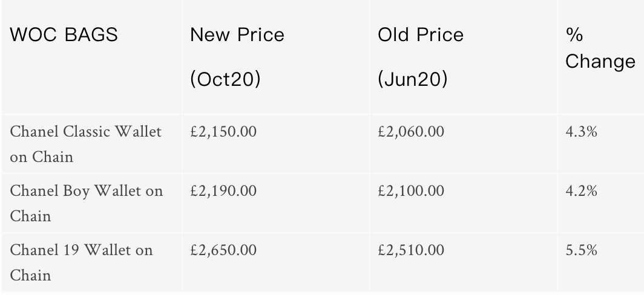Click the £2,650.00 new price cell

223,250
